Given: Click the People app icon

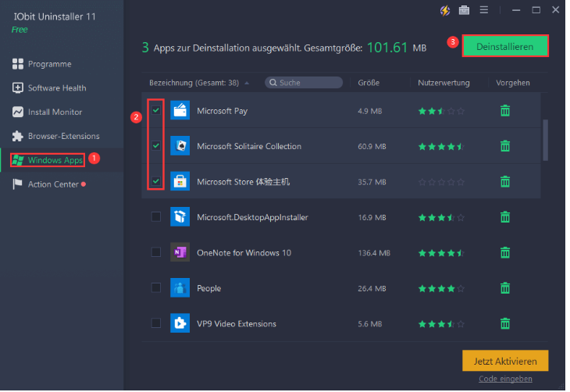Looking at the screenshot, I should click(x=180, y=287).
